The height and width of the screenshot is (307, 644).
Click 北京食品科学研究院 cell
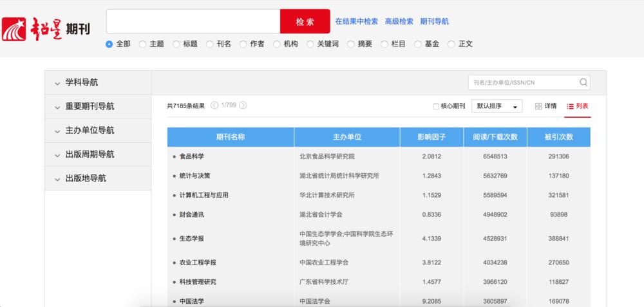(327, 156)
